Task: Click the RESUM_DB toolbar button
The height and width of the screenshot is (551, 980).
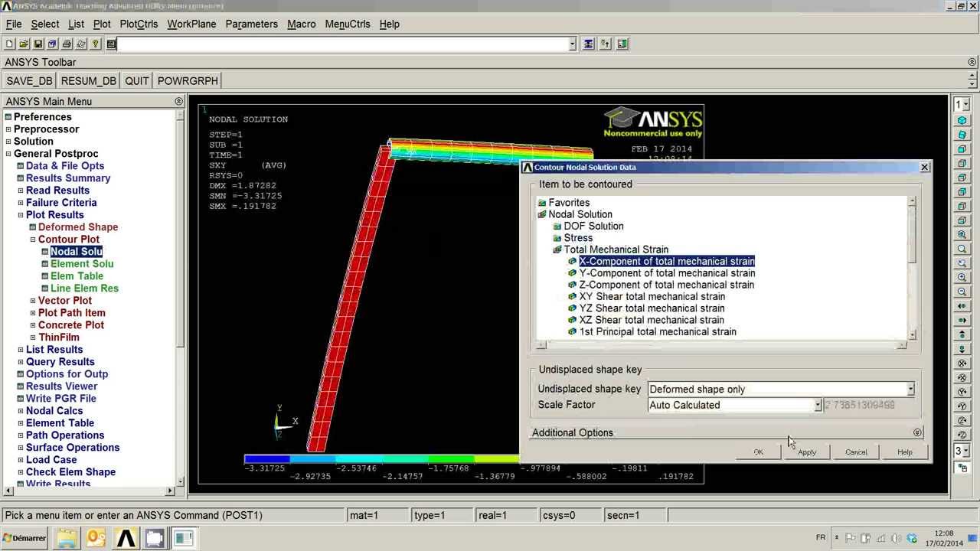Action: coord(89,80)
